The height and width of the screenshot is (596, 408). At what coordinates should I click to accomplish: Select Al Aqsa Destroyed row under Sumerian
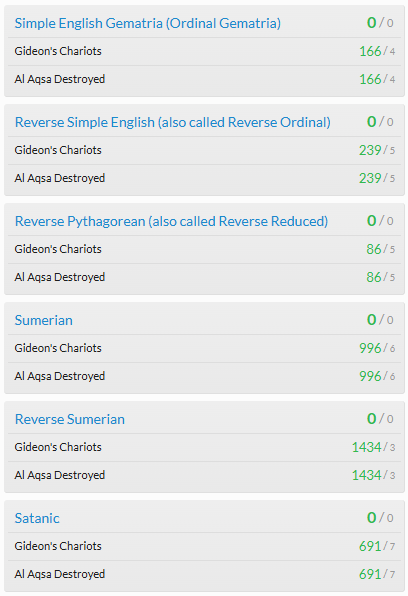205,376
